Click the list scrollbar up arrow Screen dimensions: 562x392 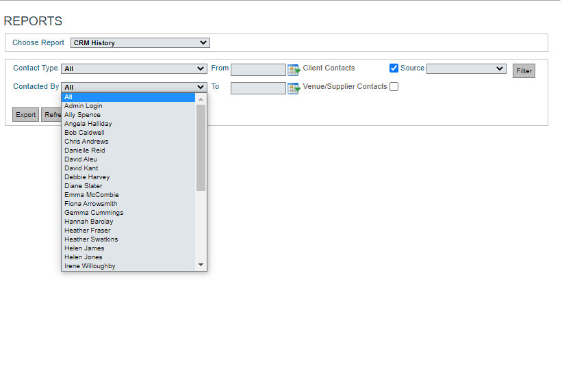(201, 99)
